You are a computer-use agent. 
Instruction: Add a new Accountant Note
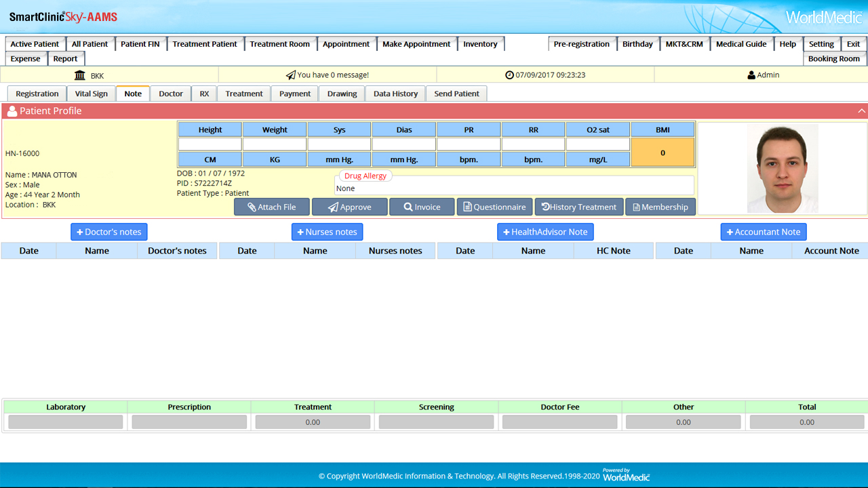coord(763,232)
